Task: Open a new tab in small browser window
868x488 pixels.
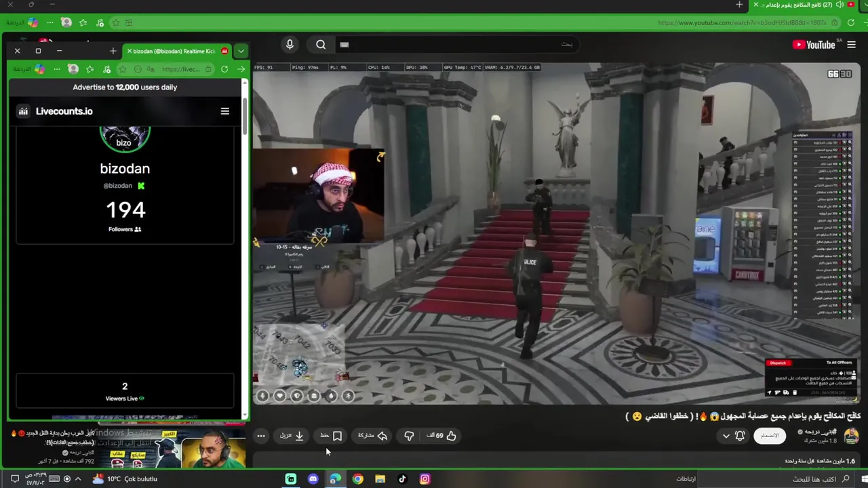Action: tap(113, 51)
